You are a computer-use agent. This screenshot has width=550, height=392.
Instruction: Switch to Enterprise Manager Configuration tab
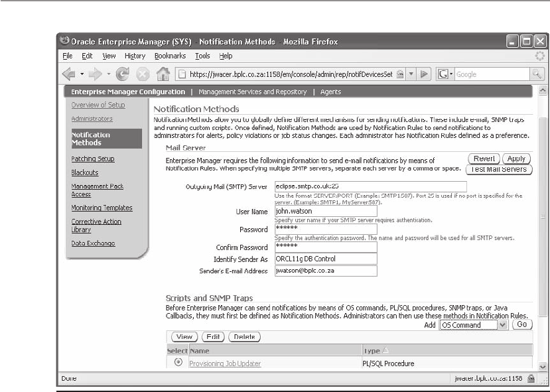[x=127, y=92]
